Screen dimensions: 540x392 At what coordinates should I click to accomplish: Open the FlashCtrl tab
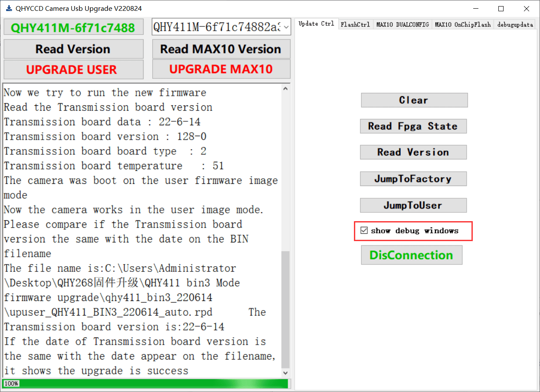355,25
